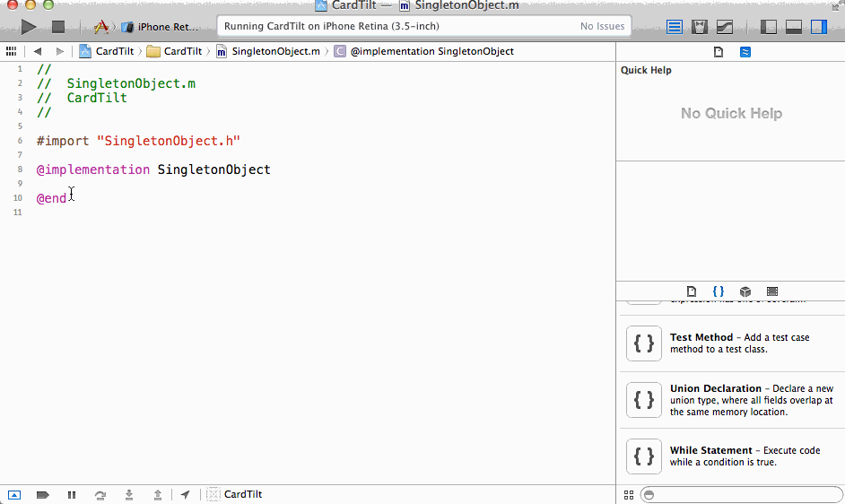Toggle the Navigator pane
This screenshot has width=845, height=504.
[769, 26]
